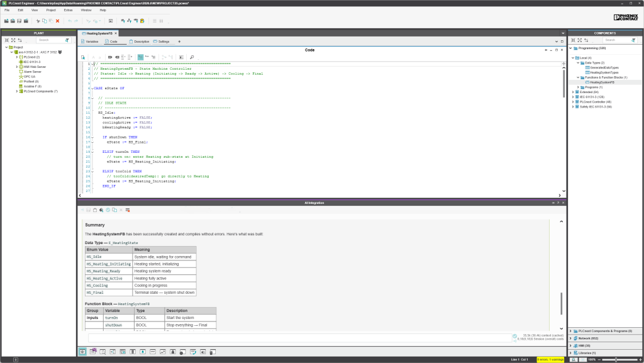Click the dark tag icon in code toolbar
Screen dimensions: 644x363
tap(110, 57)
